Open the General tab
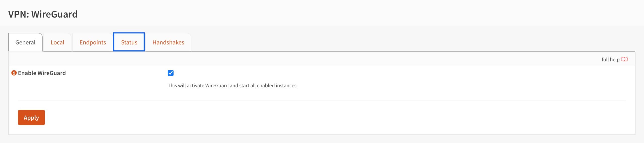Screen dimensions: 644x143 click(25, 42)
